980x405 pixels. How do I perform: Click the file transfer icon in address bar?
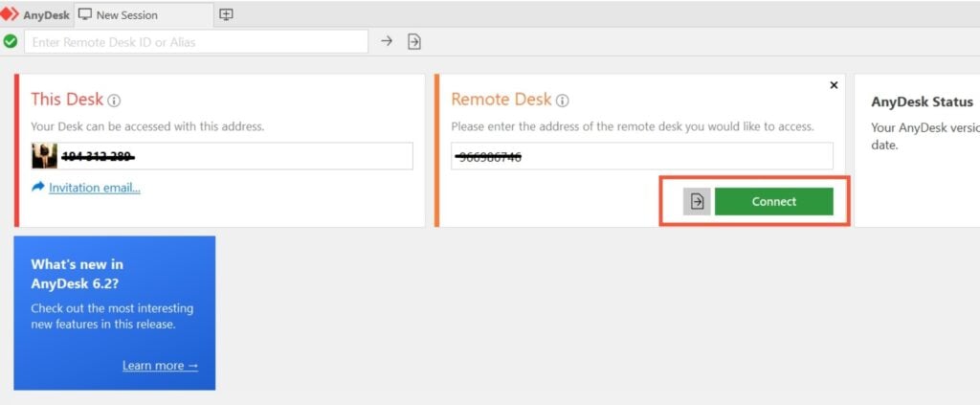pyautogui.click(x=413, y=41)
